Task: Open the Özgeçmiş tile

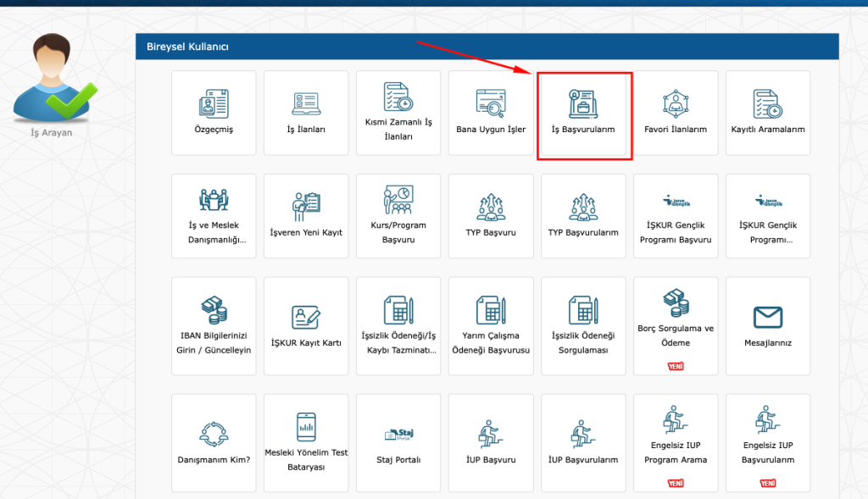Action: click(x=214, y=113)
